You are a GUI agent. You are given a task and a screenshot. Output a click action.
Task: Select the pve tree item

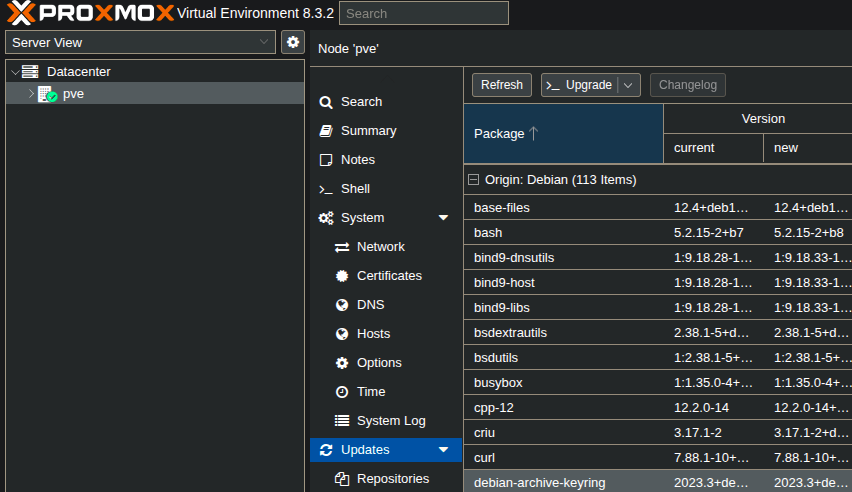point(155,94)
